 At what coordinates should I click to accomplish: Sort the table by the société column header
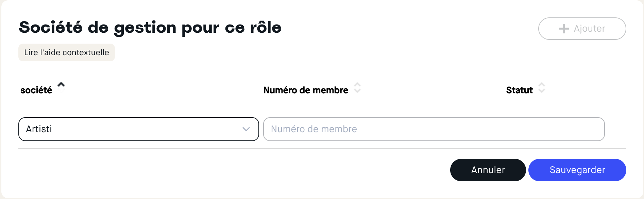36,90
